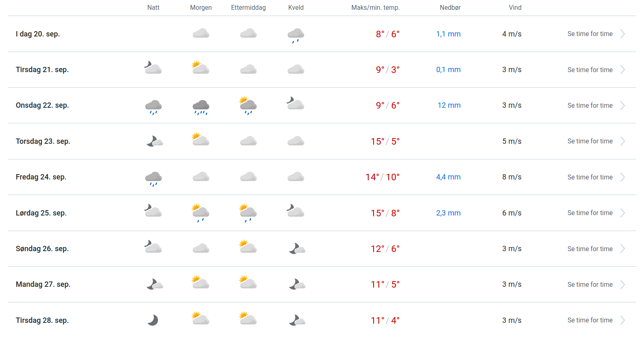The image size is (644, 338).
Task: Open 'Se time for time' for Lørdag 25. sep.
Action: (590, 213)
